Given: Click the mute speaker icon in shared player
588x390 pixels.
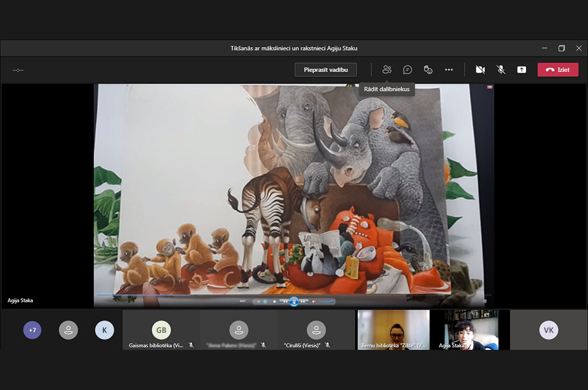Looking at the screenshot, I should point(314,301).
